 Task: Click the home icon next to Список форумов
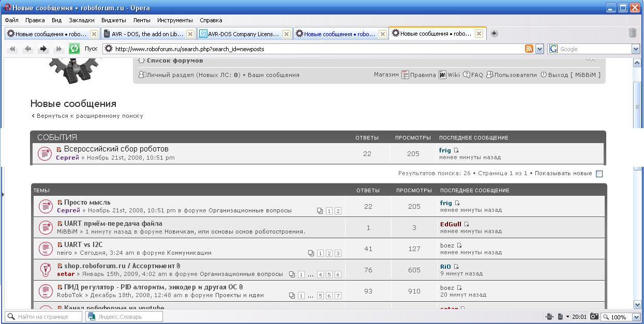(x=142, y=61)
